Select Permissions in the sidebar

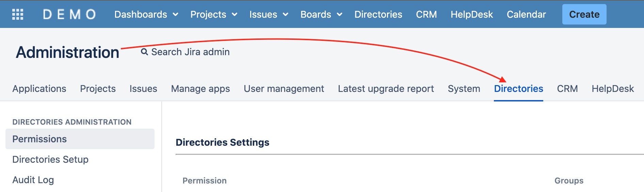tap(39, 139)
